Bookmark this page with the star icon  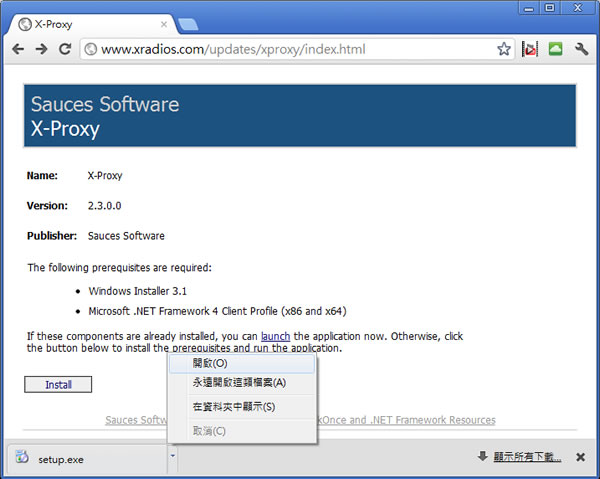tap(504, 49)
